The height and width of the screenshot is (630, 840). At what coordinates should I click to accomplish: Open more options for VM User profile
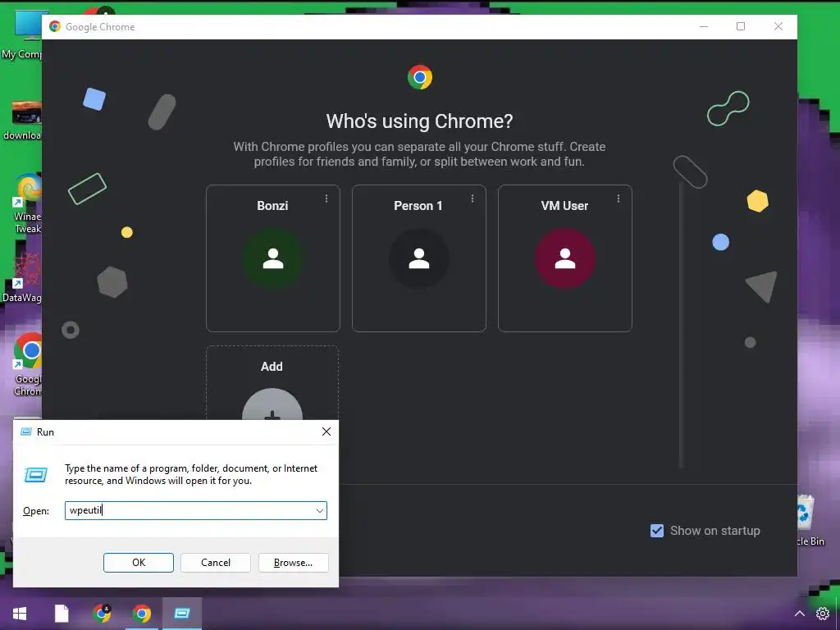(619, 199)
